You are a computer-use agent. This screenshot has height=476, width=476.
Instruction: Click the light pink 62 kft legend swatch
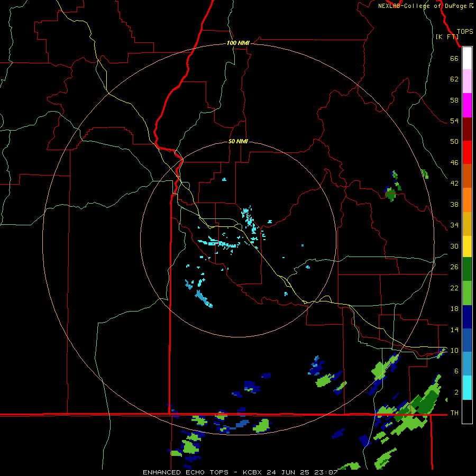(467, 81)
